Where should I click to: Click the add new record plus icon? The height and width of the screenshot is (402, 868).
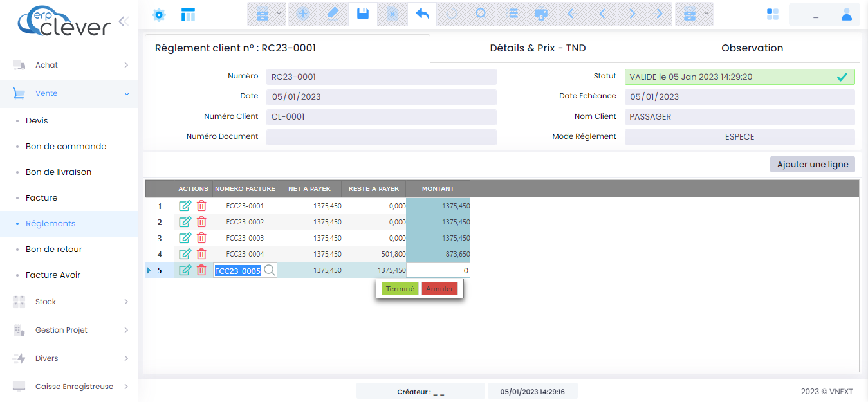click(302, 14)
